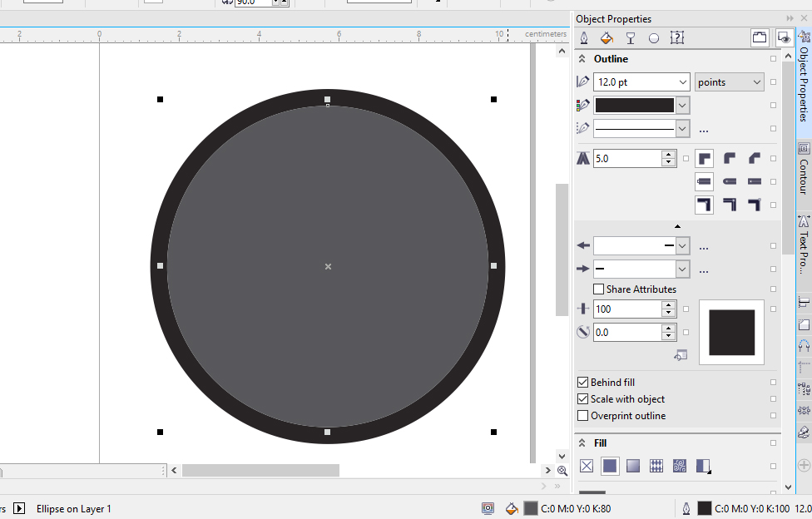The image size is (812, 519).
Task: Open the start arrowhead dropdown
Action: point(682,245)
